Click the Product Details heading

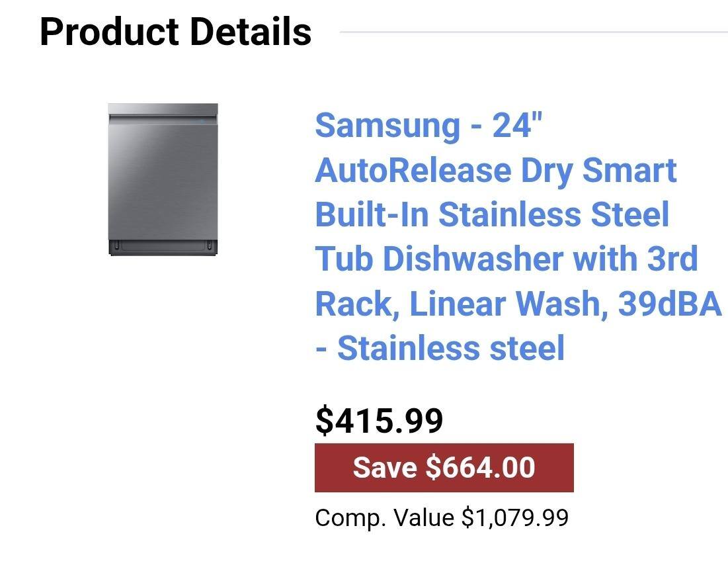pos(175,31)
